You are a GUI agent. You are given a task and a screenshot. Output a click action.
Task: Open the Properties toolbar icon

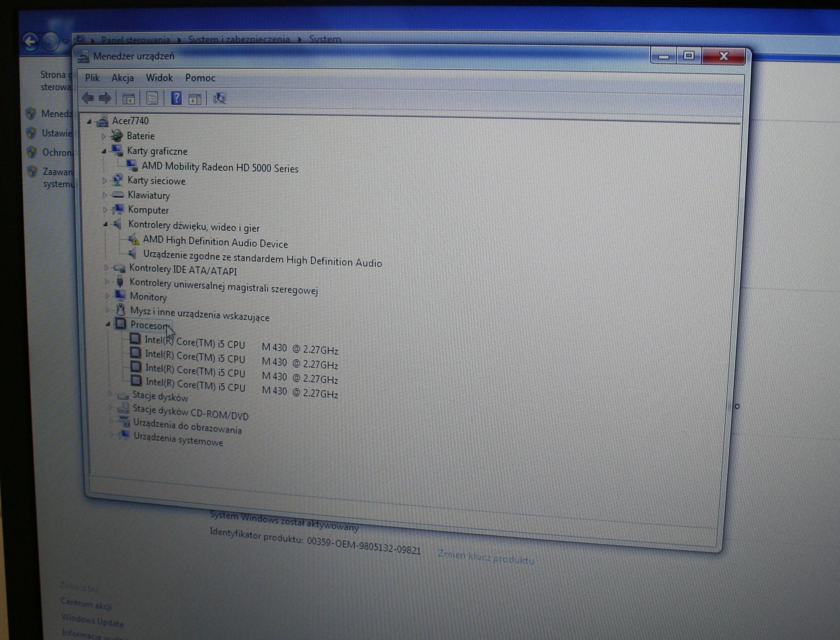[152, 99]
